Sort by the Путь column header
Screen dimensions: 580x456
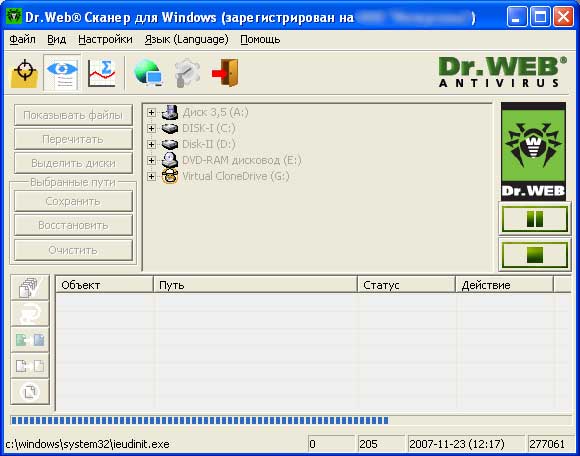click(x=256, y=285)
